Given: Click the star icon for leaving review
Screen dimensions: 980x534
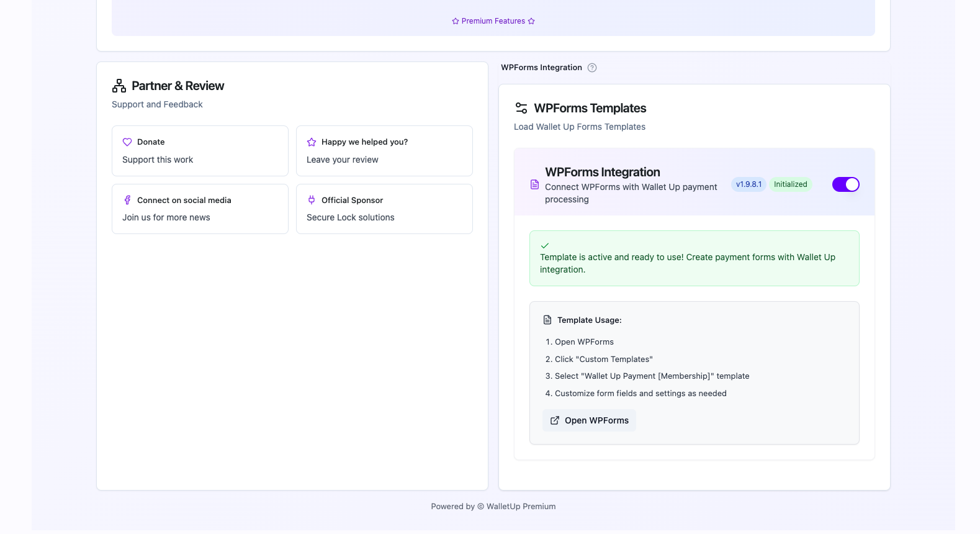Looking at the screenshot, I should [x=312, y=142].
